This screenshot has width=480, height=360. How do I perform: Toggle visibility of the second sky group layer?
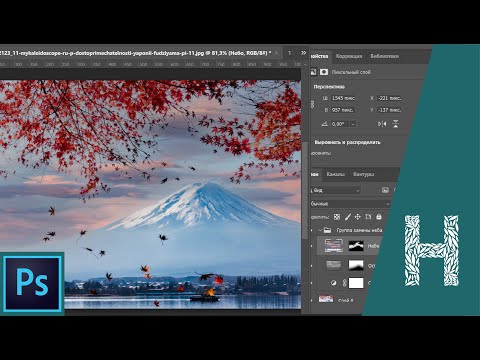tap(312, 265)
